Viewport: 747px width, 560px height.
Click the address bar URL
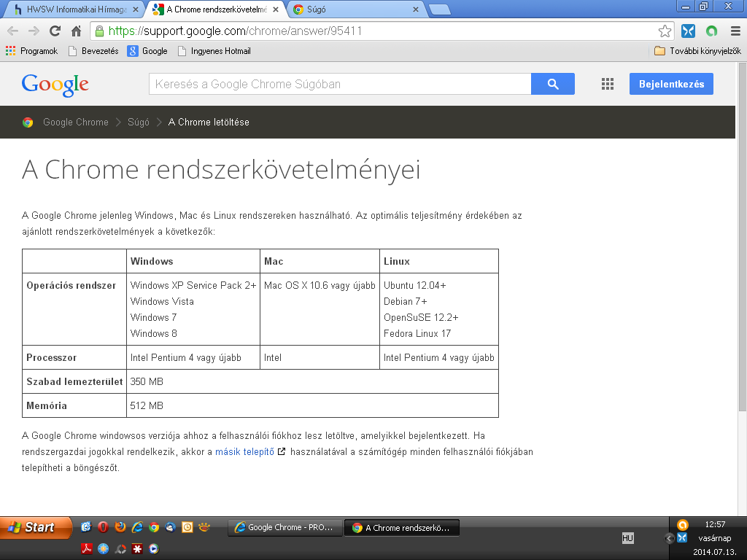[x=236, y=31]
